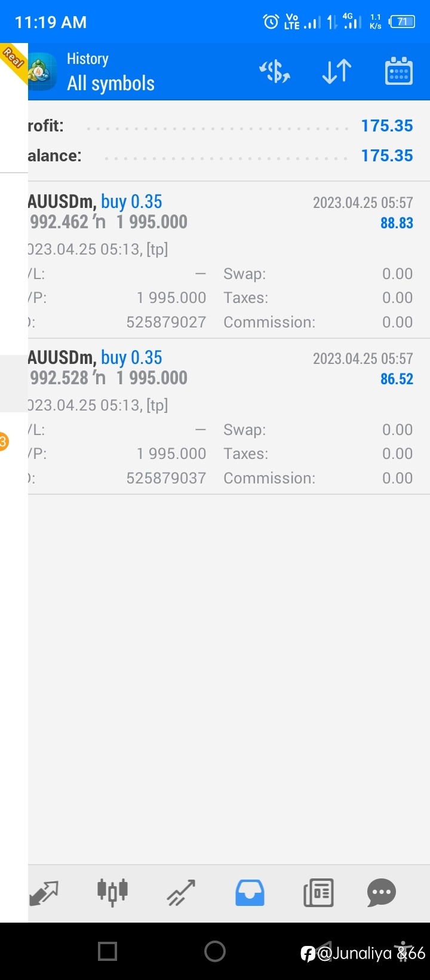Tap the History title text
430x980 pixels.
(x=88, y=59)
